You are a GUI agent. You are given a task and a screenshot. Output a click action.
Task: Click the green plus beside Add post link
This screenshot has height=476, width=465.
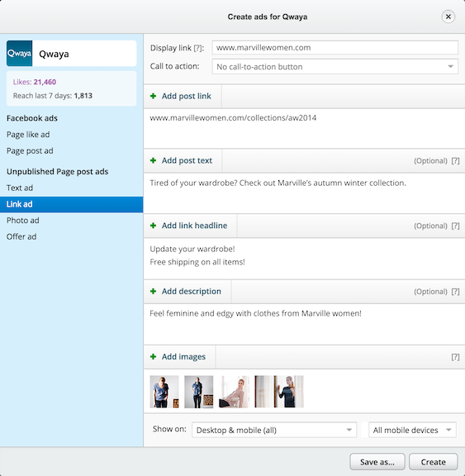tap(153, 96)
